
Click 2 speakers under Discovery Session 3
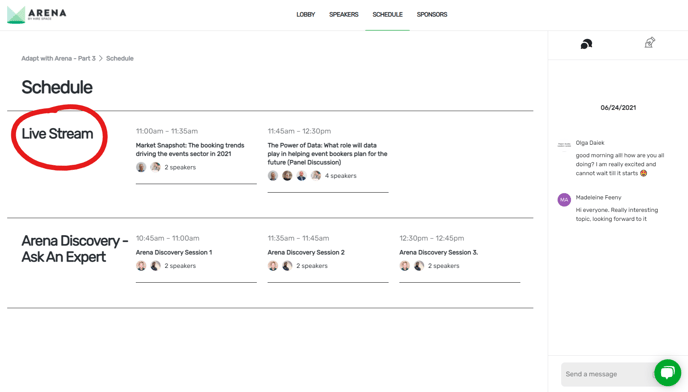[x=444, y=266]
